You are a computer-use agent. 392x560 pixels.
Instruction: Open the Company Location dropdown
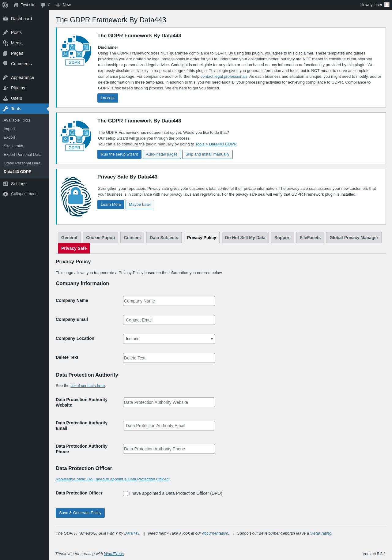[169, 339]
